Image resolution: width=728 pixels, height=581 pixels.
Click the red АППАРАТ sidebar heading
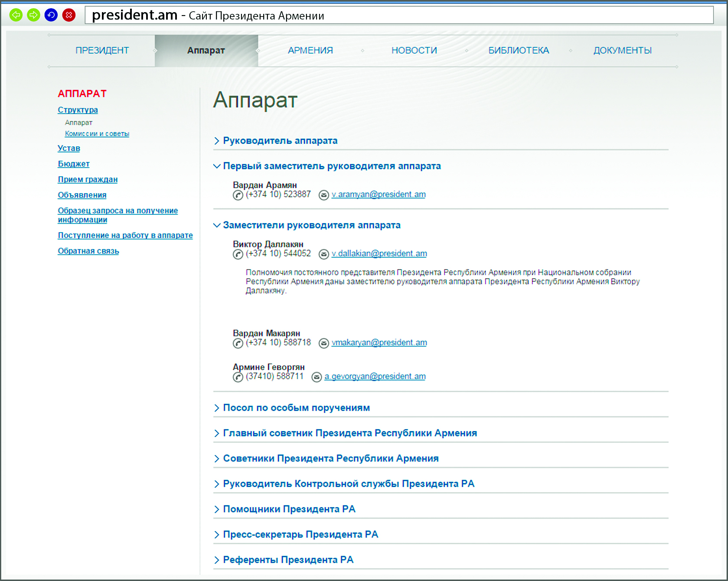[x=82, y=94]
